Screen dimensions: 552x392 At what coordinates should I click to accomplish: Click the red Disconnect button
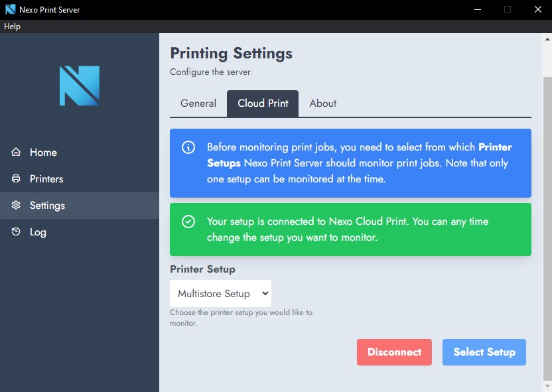[x=394, y=352]
